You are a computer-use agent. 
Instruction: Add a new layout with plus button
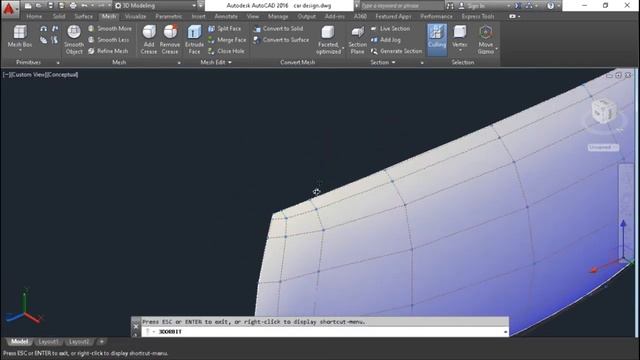pyautogui.click(x=102, y=342)
